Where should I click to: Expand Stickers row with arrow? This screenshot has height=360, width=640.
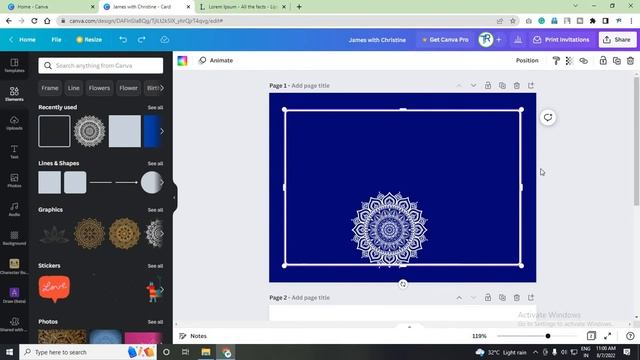tap(162, 289)
